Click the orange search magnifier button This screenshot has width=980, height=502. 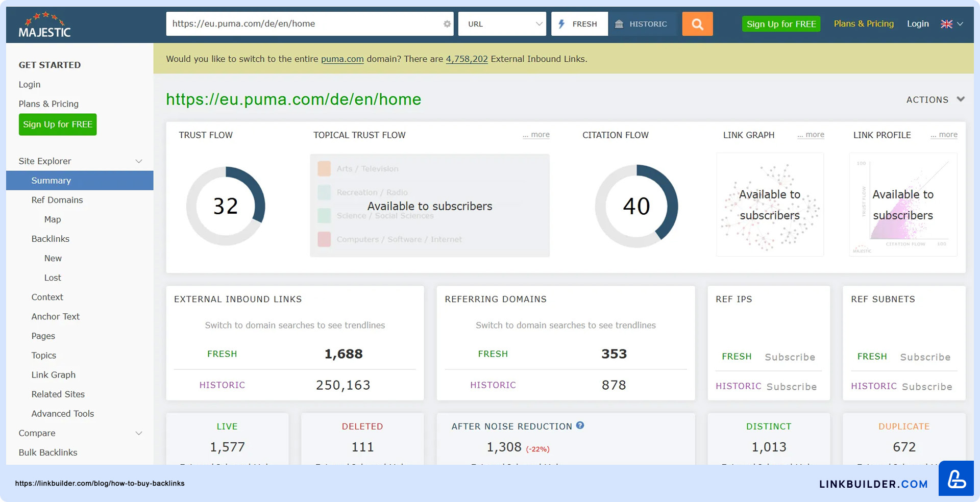pos(697,24)
